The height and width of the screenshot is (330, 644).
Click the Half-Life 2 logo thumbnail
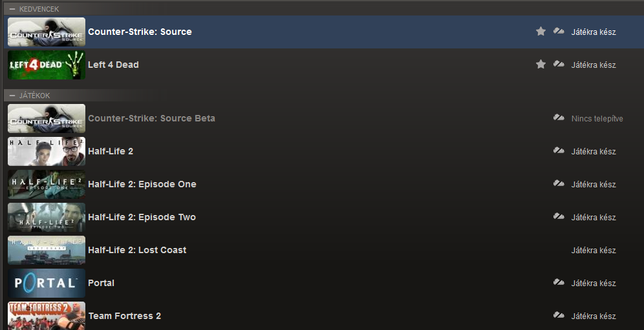coord(47,151)
